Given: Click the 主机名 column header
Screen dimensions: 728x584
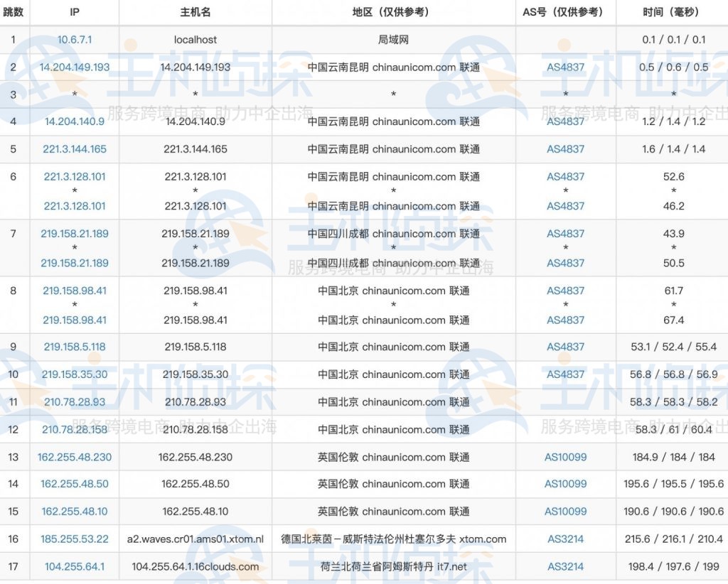Looking at the screenshot, I should click(x=194, y=11).
